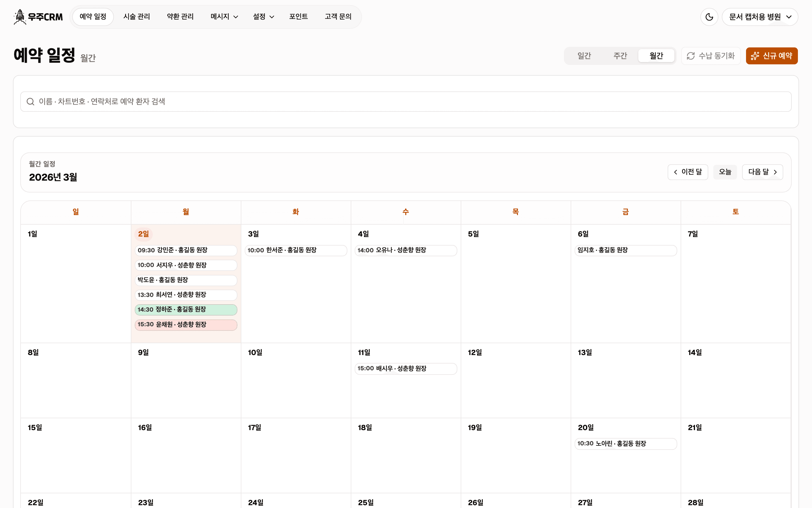
Task: Open 10:30 노아린 appointment on the 20th
Action: click(x=625, y=443)
